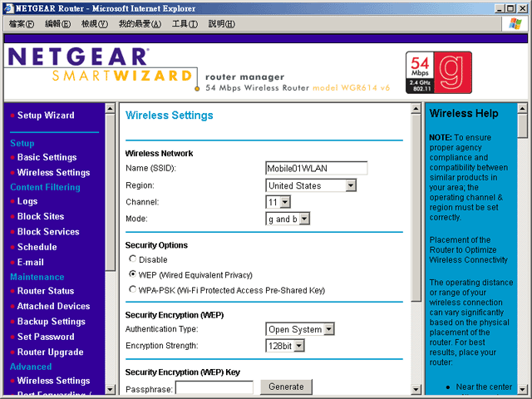Select the WPA-PSK security radio option

click(x=133, y=289)
